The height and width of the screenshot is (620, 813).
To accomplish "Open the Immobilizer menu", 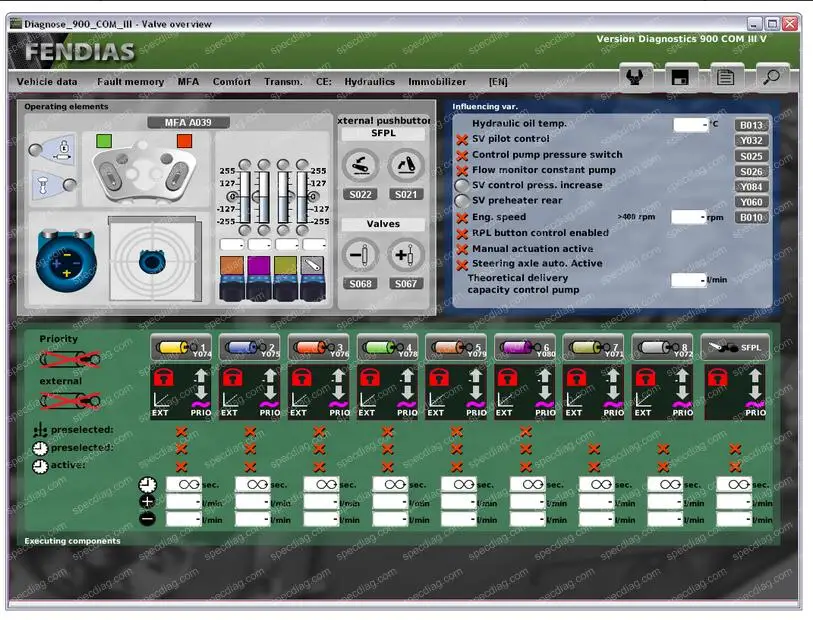I will click(x=437, y=81).
